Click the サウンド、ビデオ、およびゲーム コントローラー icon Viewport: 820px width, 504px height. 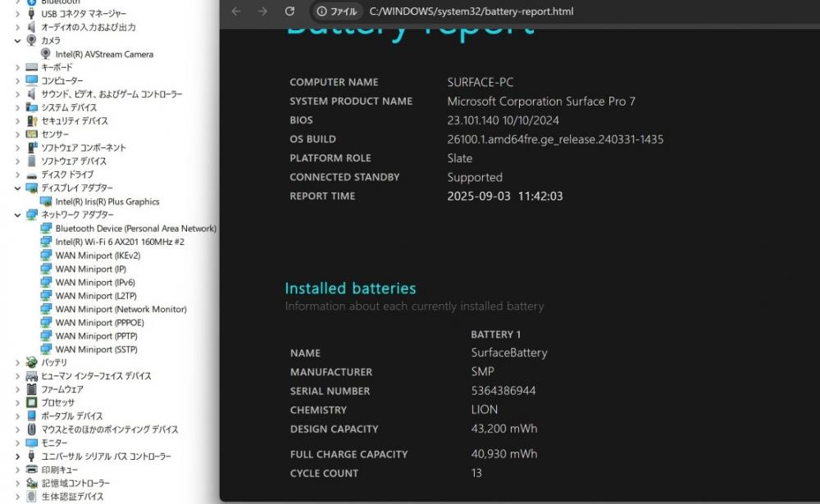point(31,94)
